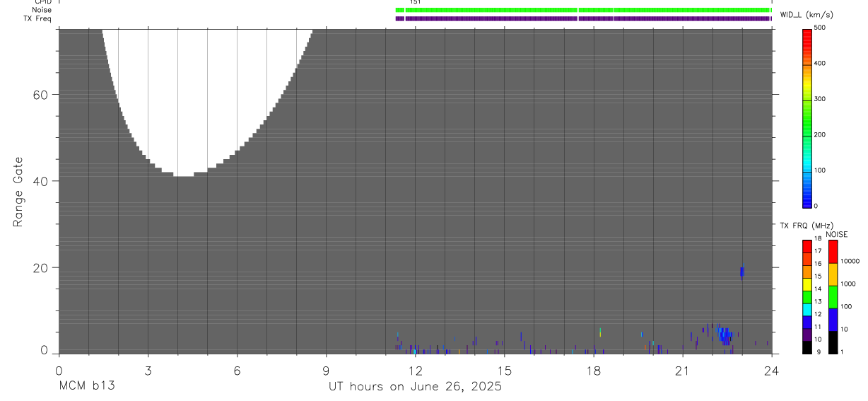
Task: Click the "1000" value on the NOISE scale
Action: [848, 284]
